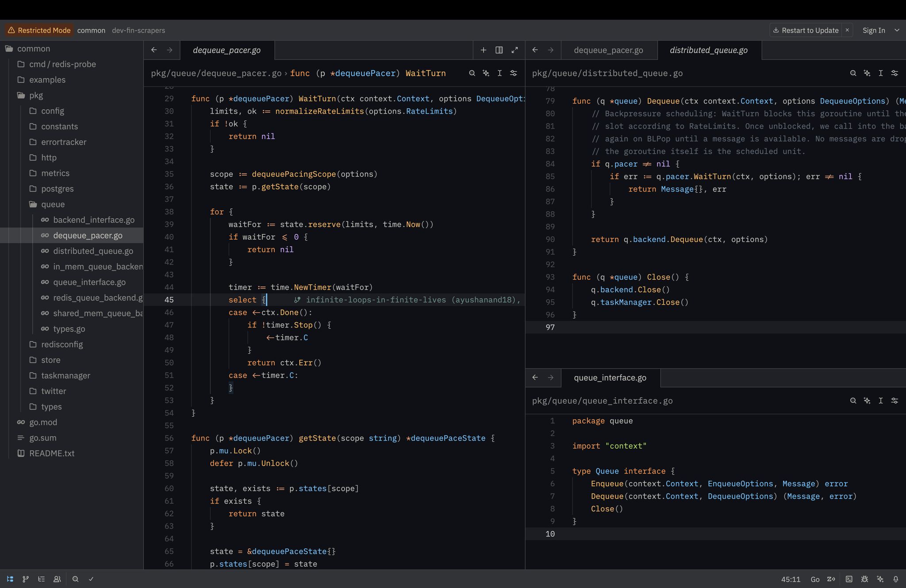This screenshot has width=906, height=588.
Task: Zoom the left pane with expand icon
Action: click(514, 50)
